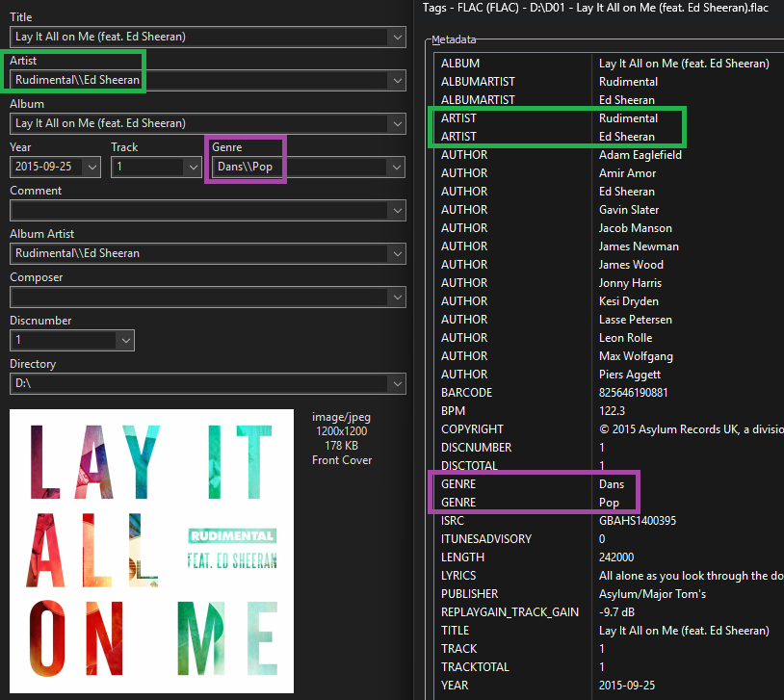This screenshot has height=700, width=784.
Task: Select the BARCODE row 825646190881
Action: (x=609, y=393)
